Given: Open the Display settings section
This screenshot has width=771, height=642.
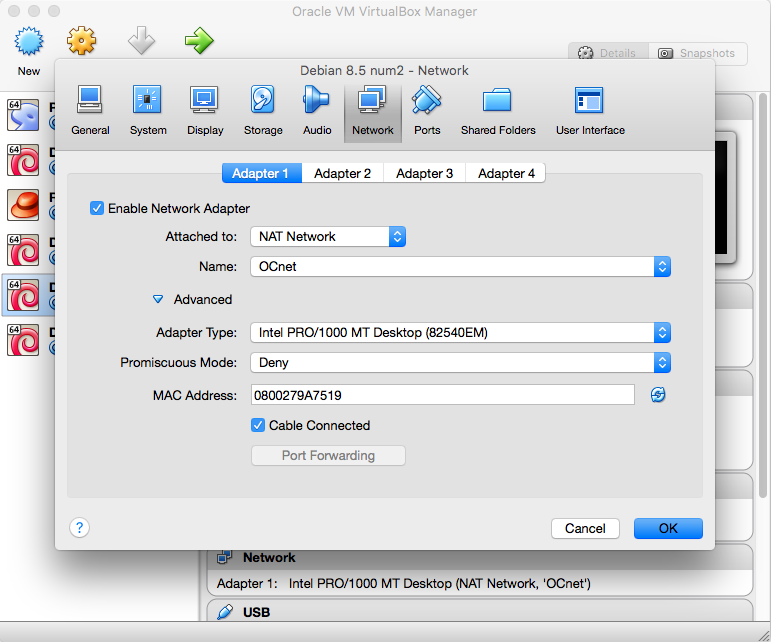Looking at the screenshot, I should (205, 111).
